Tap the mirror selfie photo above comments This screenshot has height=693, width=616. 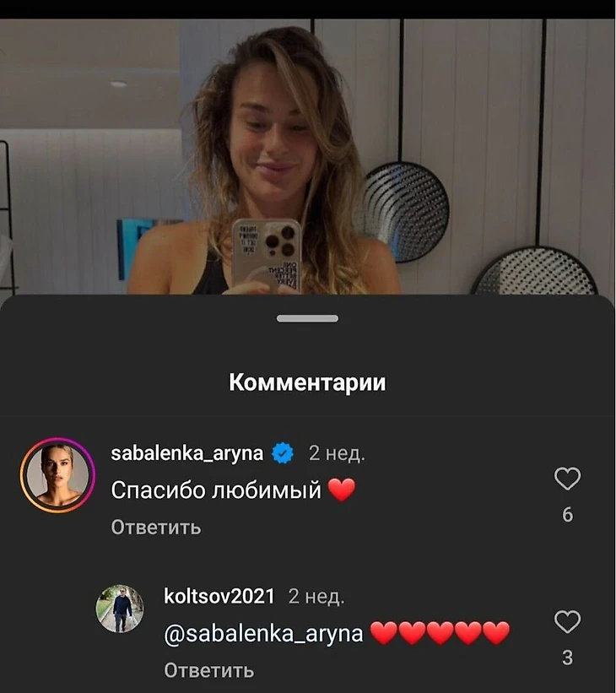(307, 156)
